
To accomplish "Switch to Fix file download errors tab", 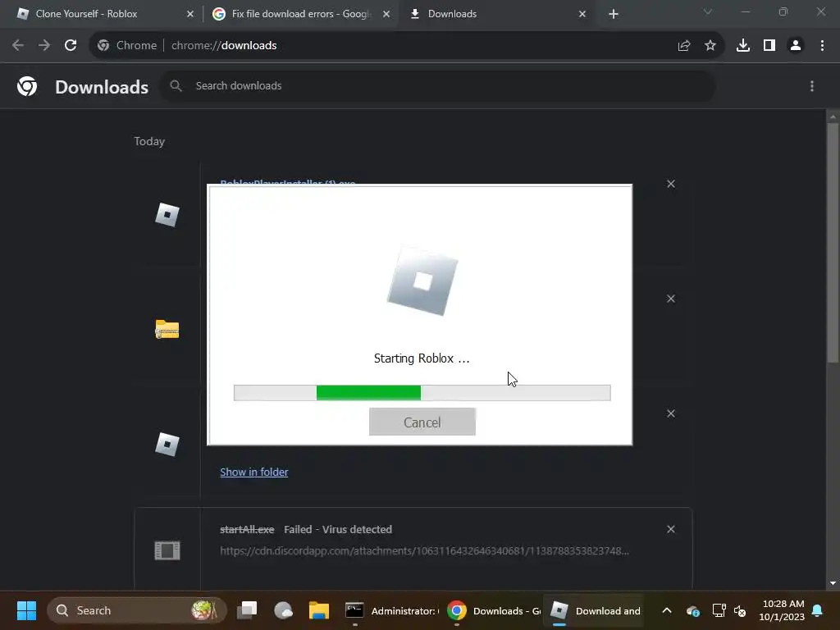I will pos(301,14).
